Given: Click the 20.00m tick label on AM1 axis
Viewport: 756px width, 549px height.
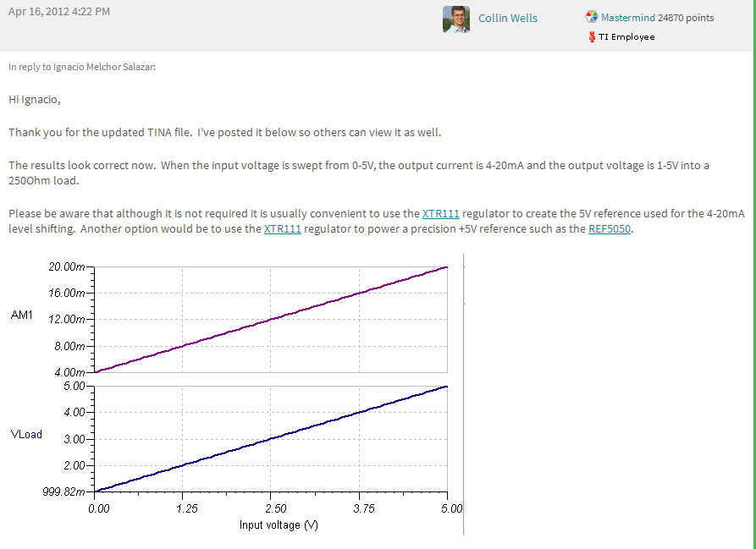Looking at the screenshot, I should tap(68, 267).
